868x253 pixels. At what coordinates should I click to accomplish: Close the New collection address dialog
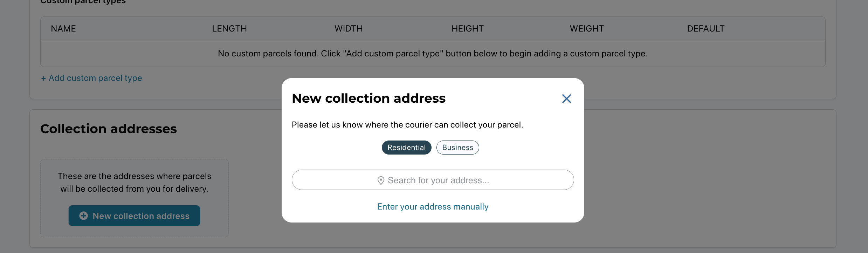click(x=566, y=98)
